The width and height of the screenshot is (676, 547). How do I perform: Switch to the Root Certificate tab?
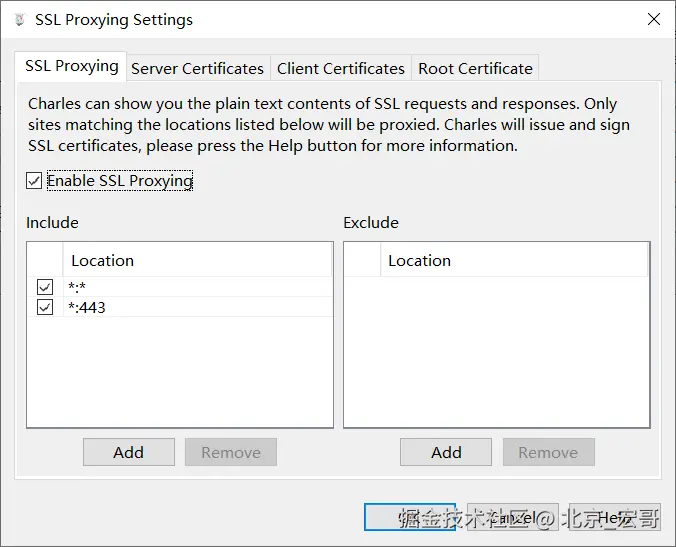[x=475, y=68]
